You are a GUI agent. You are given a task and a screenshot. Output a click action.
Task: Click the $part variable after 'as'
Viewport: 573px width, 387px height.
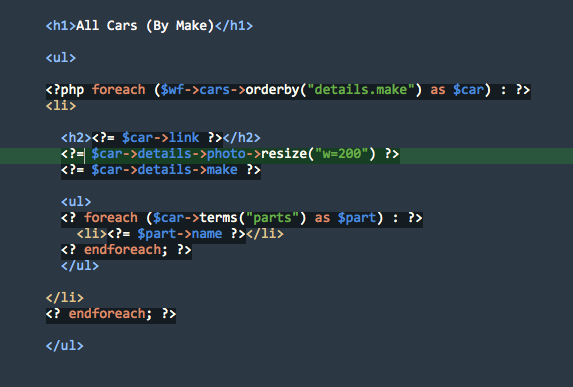tap(356, 218)
